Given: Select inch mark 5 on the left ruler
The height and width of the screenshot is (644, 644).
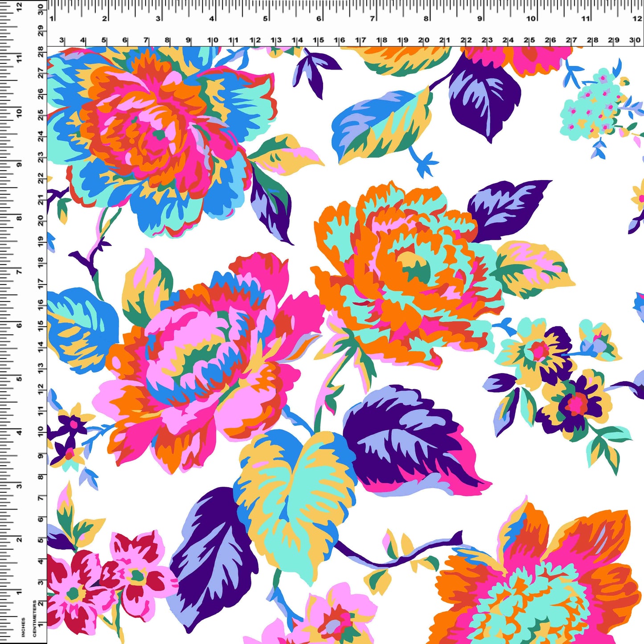Looking at the screenshot, I should [19, 379].
